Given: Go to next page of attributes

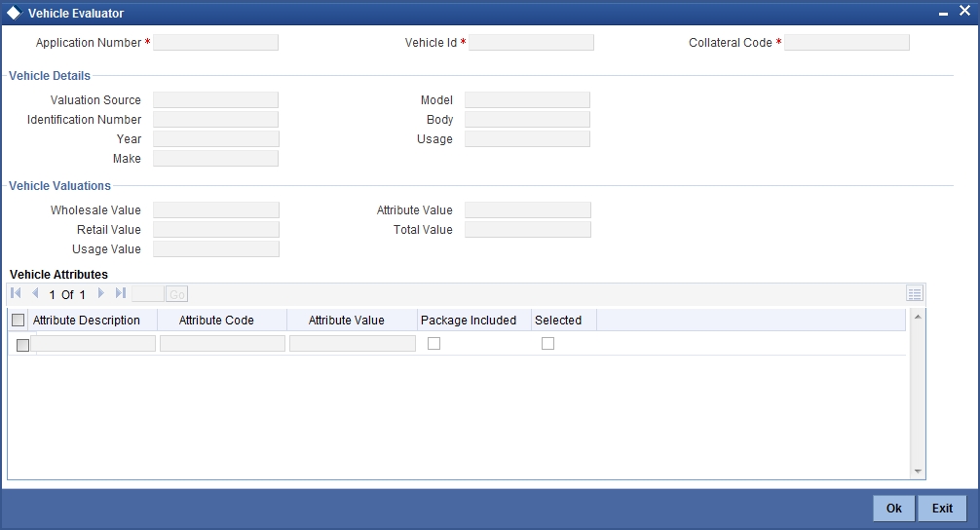Looking at the screenshot, I should click(100, 293).
